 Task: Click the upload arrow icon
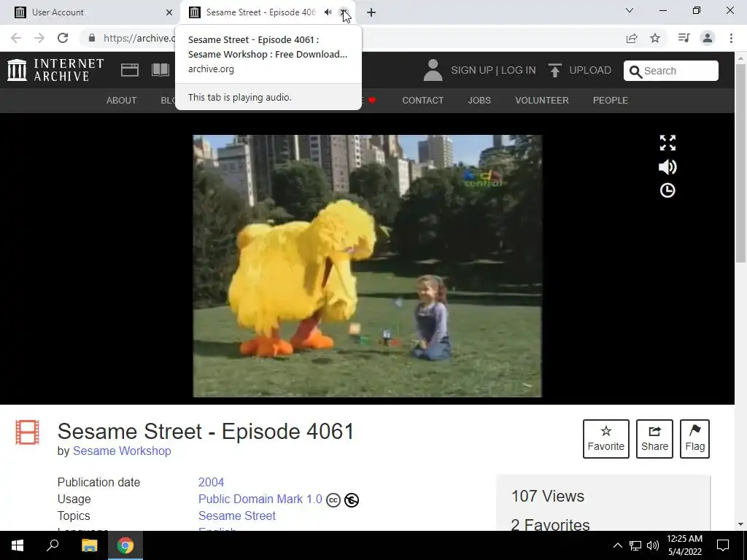pyautogui.click(x=554, y=71)
